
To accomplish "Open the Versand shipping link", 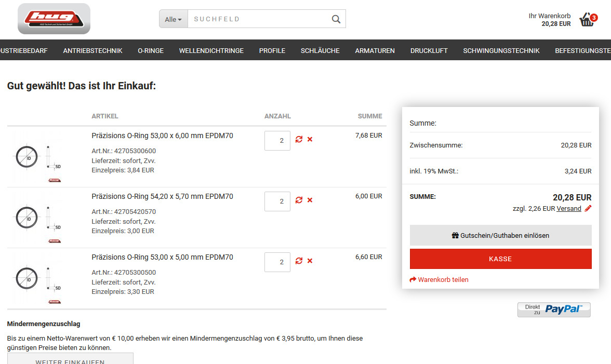I will point(568,208).
